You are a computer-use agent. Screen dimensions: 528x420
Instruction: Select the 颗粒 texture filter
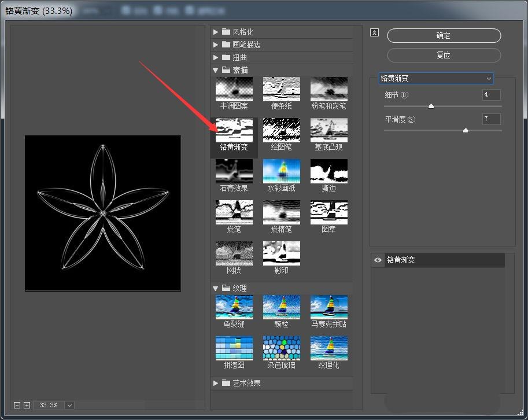[281, 307]
